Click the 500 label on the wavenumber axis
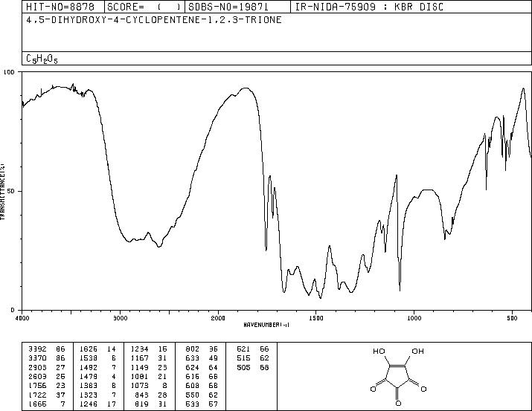The height and width of the screenshot is (411, 532). click(x=512, y=318)
